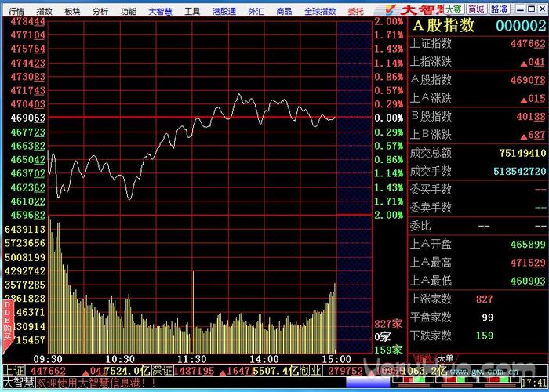Click the 创业 index in the status bar

311,371
